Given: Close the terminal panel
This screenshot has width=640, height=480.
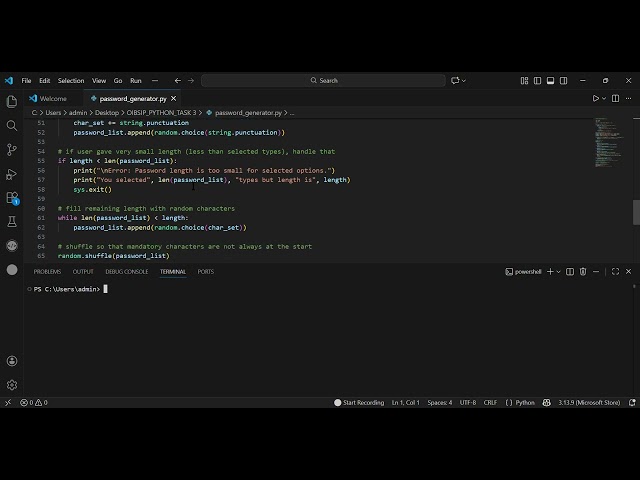Looking at the screenshot, I should click(629, 271).
